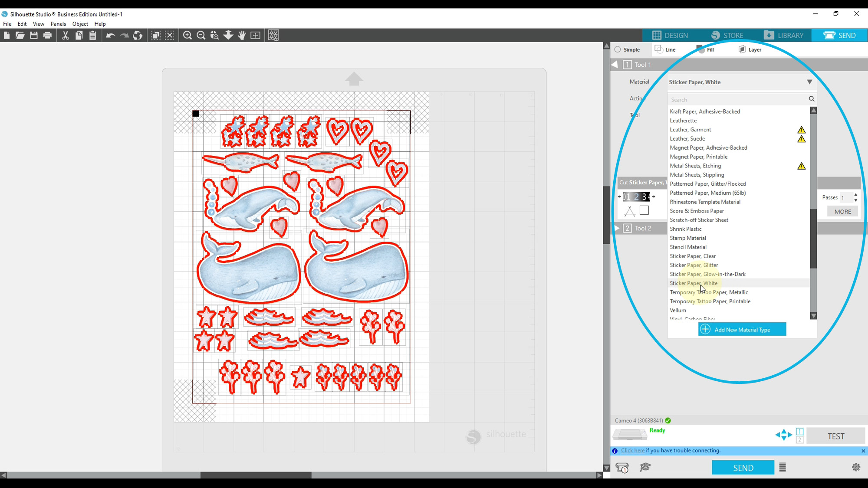This screenshot has width=868, height=488.
Task: Zoom in with magnifier plus icon
Action: tap(187, 36)
